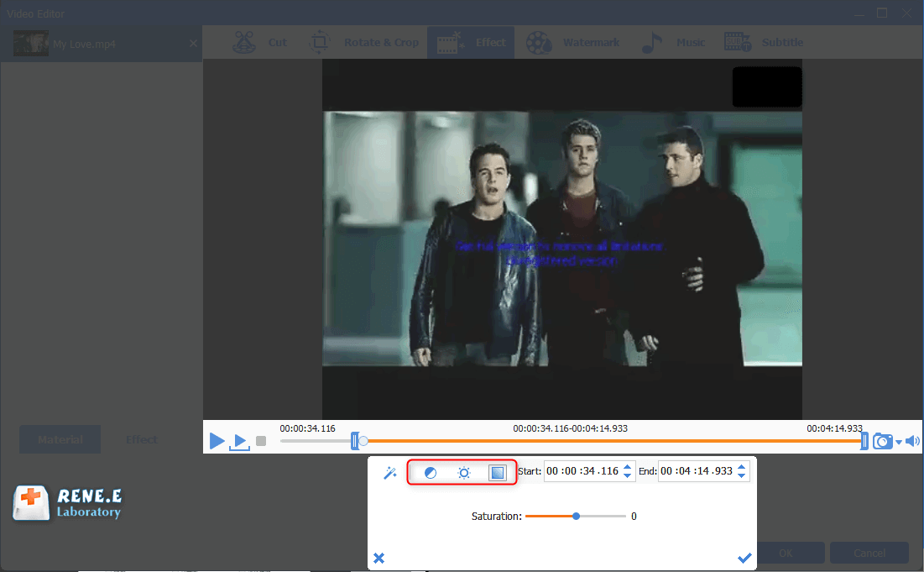Viewport: 924px width, 572px height.
Task: Click the Start time input field
Action: [582, 472]
